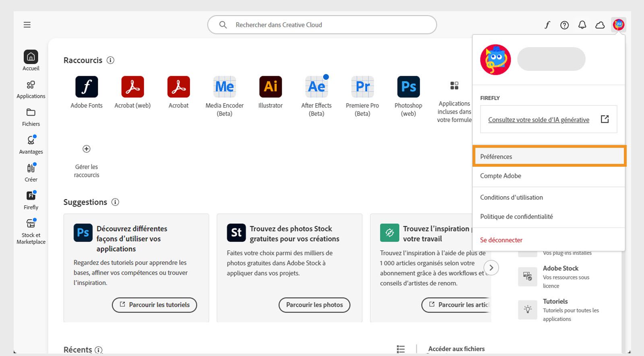Click Gérer les raccourcis plus icon

click(87, 149)
